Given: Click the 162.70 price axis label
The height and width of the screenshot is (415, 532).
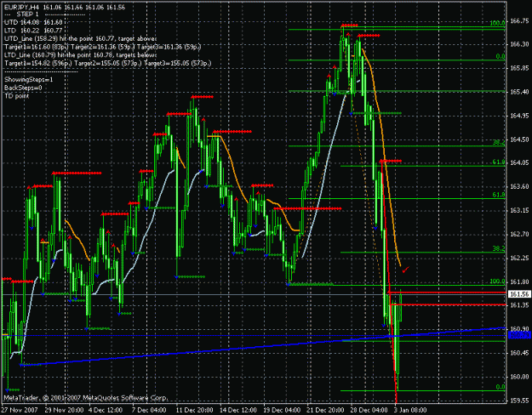Looking at the screenshot, I should 519,234.
